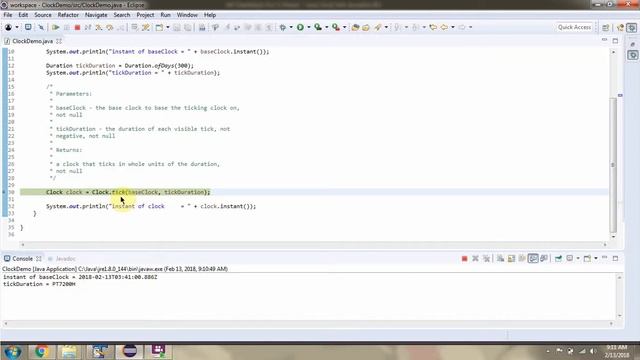Click the Debug bug icon in toolbar
Screen dimensions: 640x360
click(282, 27)
